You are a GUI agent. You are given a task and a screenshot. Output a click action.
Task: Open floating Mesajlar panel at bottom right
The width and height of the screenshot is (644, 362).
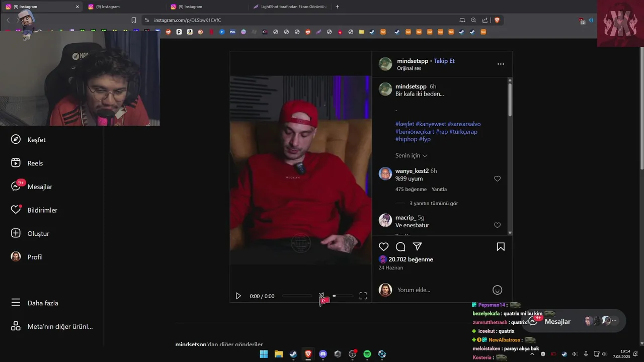[x=574, y=321]
